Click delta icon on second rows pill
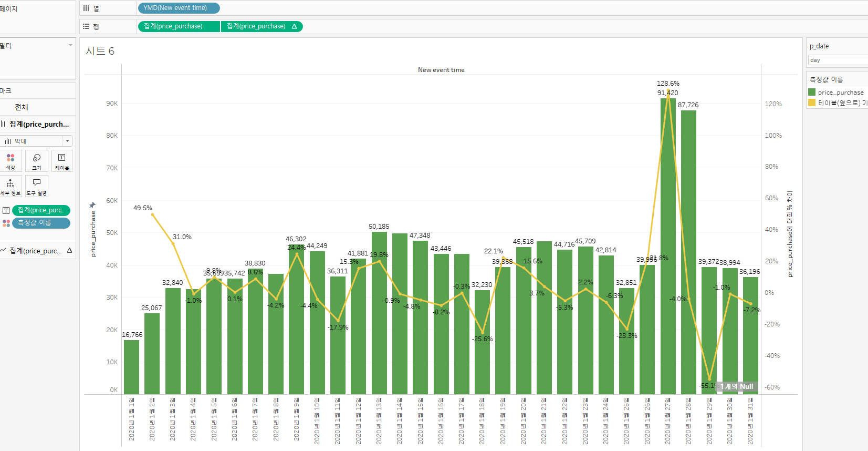The height and width of the screenshot is (451, 868). tap(294, 26)
